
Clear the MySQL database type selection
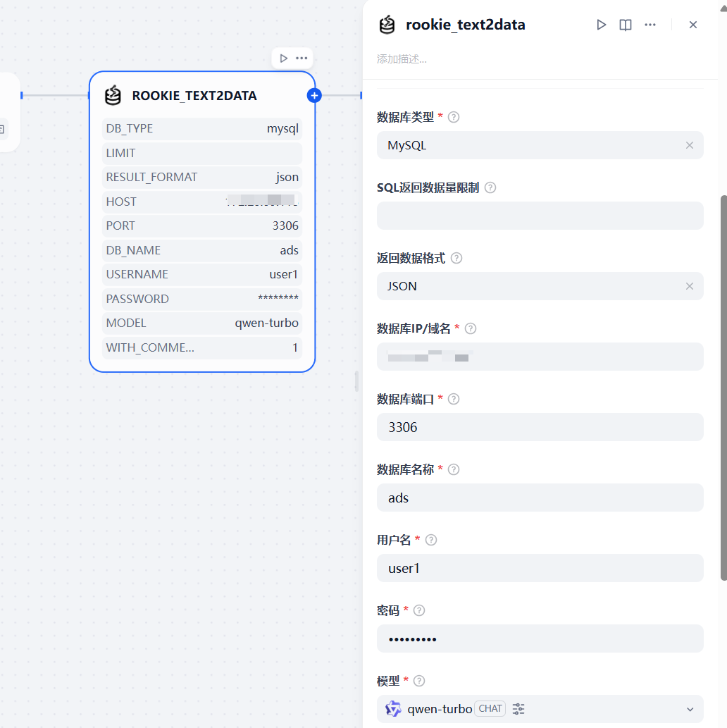coord(689,145)
